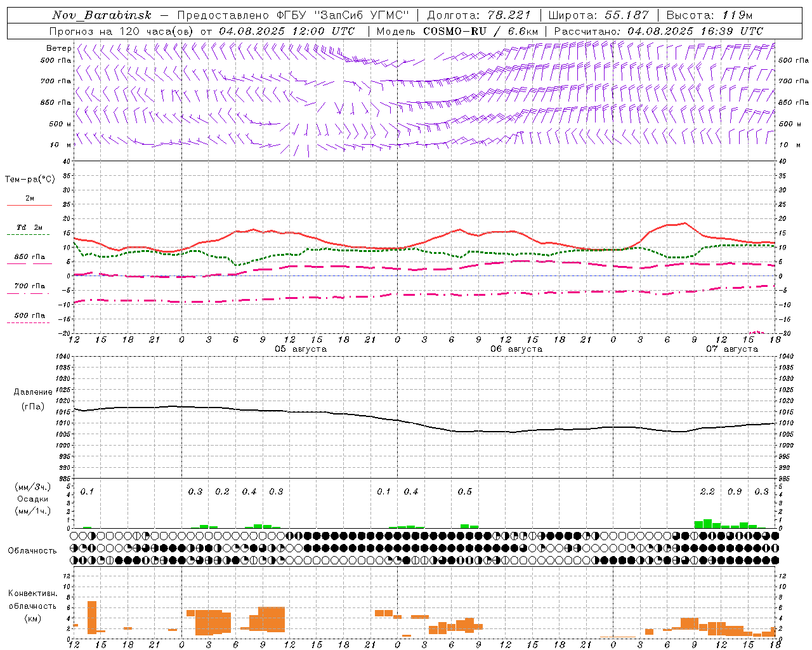Click the '10 м' wind level label on left
This screenshot has height=650, width=812.
coord(60,145)
